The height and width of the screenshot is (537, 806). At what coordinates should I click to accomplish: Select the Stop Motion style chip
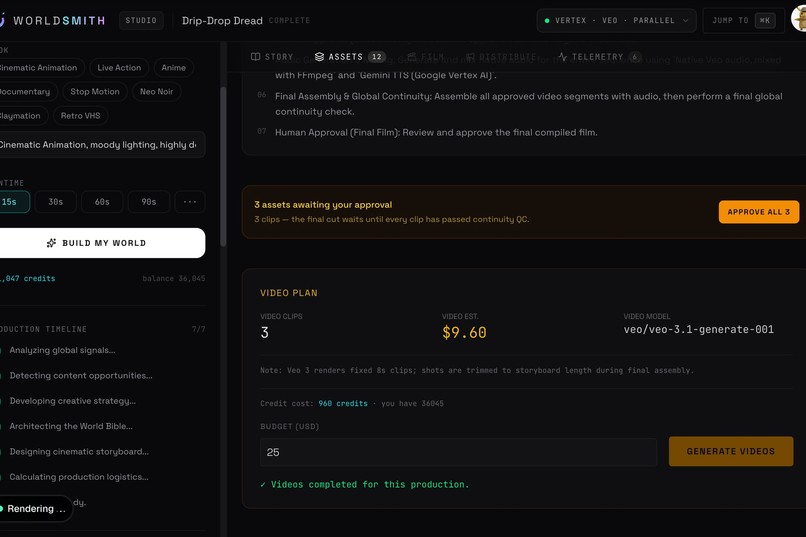click(x=95, y=91)
